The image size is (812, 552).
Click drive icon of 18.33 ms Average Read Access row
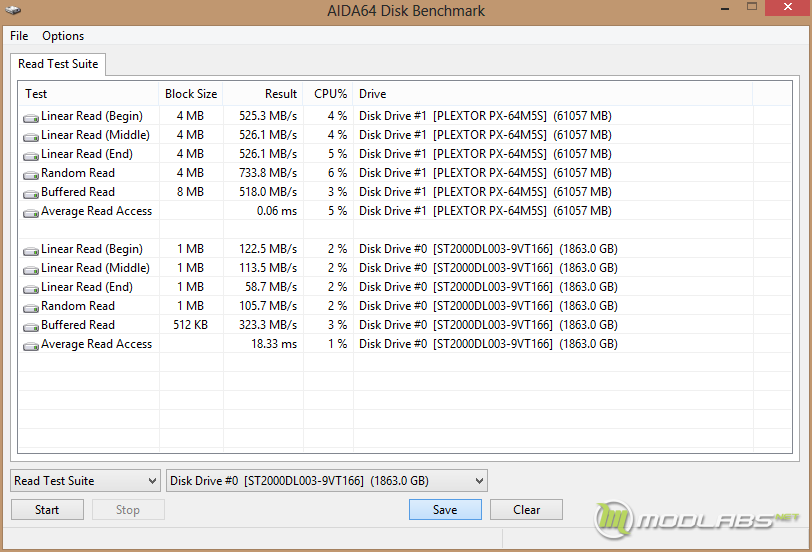31,345
